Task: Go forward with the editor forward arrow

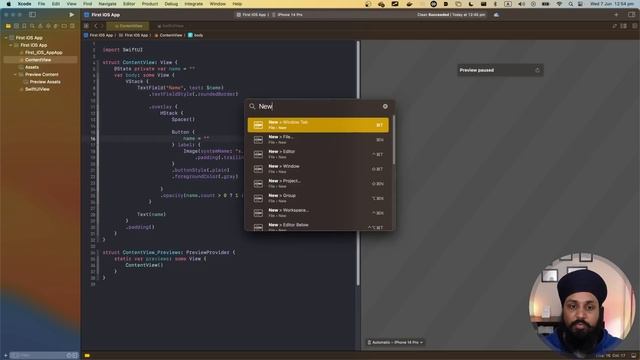Action: pos(102,26)
